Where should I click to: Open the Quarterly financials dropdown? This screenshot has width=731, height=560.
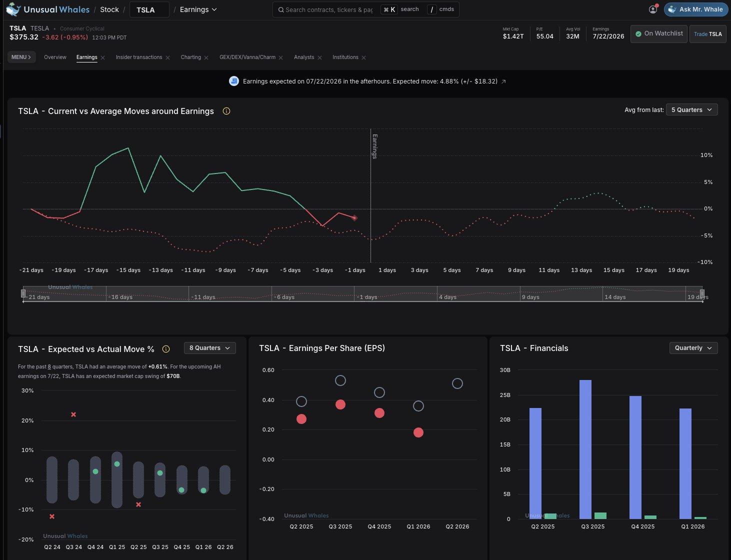pyautogui.click(x=693, y=348)
